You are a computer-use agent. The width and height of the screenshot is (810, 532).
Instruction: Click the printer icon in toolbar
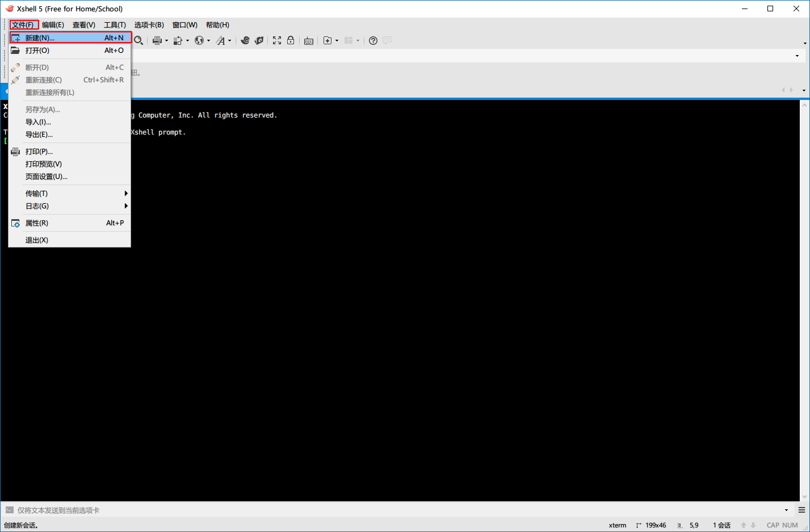coord(157,40)
